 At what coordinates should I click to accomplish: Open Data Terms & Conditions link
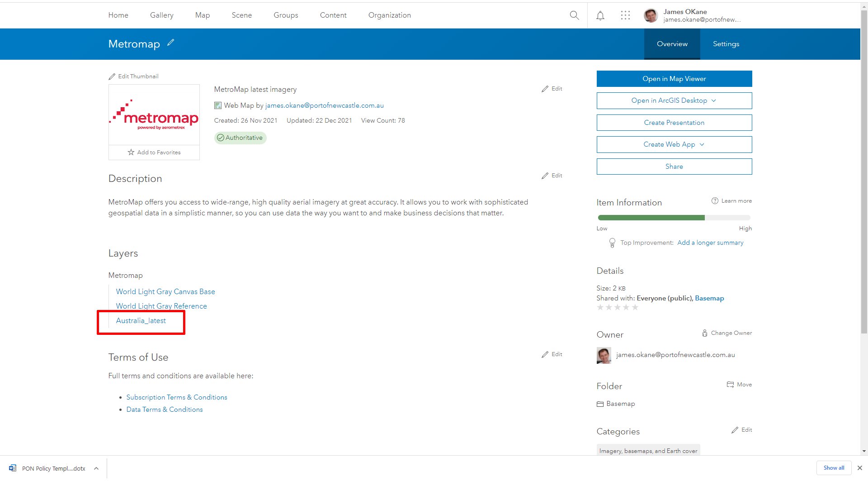click(165, 410)
